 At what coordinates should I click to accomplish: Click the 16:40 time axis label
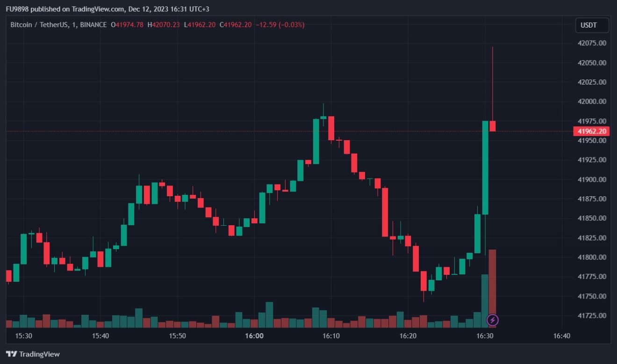coord(561,336)
